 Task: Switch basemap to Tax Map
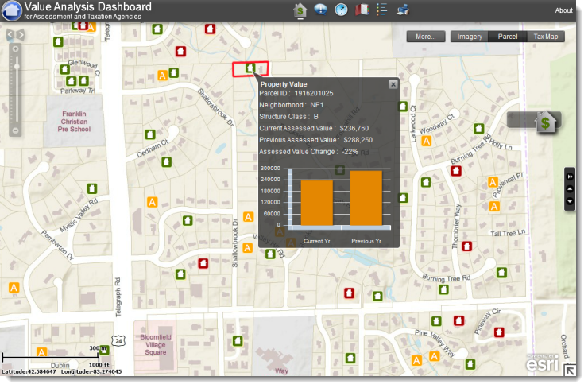[x=546, y=37]
